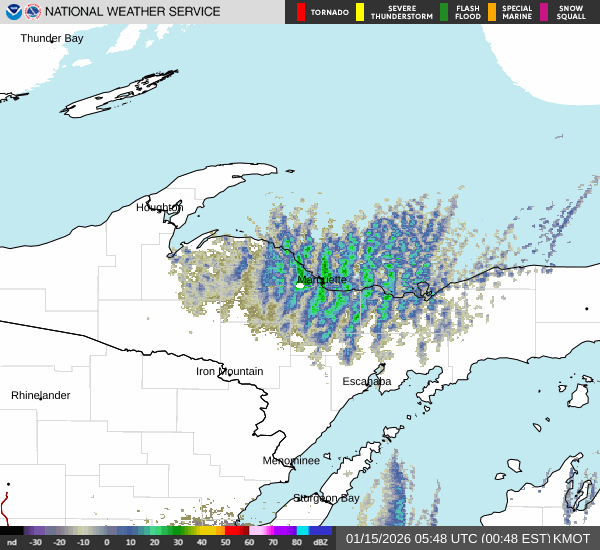Click the Marquette city label
The width and height of the screenshot is (600, 550).
coord(323,280)
